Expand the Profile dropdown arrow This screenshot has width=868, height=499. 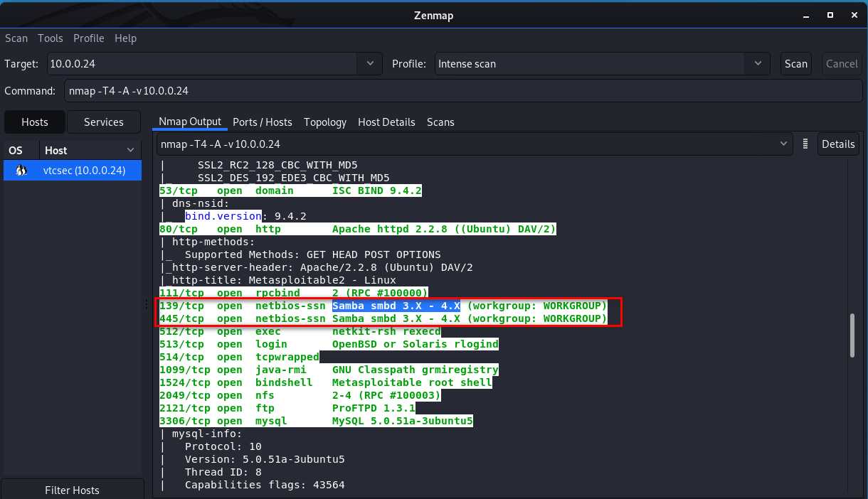(x=757, y=63)
